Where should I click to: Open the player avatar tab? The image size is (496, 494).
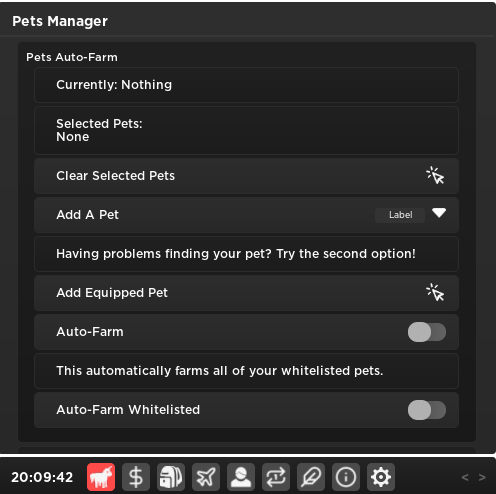[x=241, y=477]
